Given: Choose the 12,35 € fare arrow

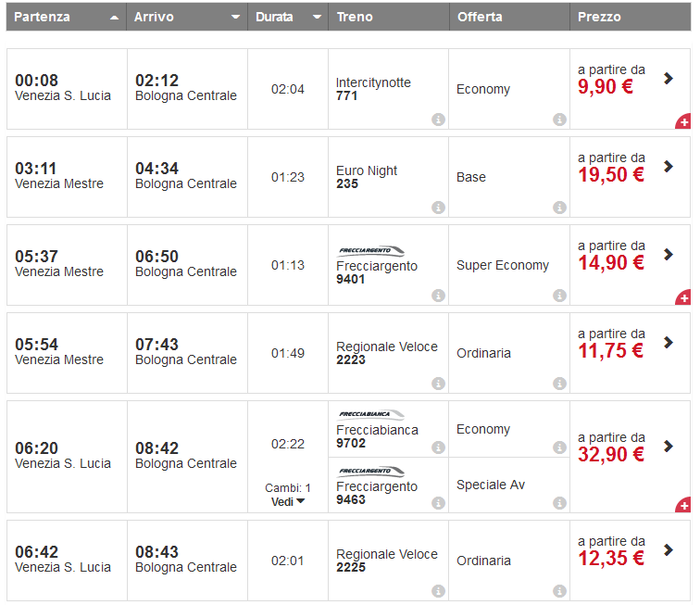Looking at the screenshot, I should pos(669,550).
